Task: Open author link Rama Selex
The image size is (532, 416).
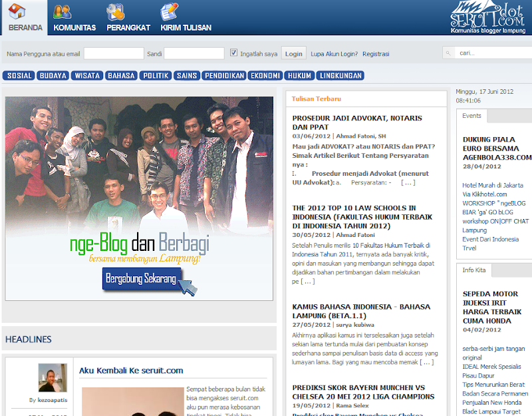Action: click(352, 405)
